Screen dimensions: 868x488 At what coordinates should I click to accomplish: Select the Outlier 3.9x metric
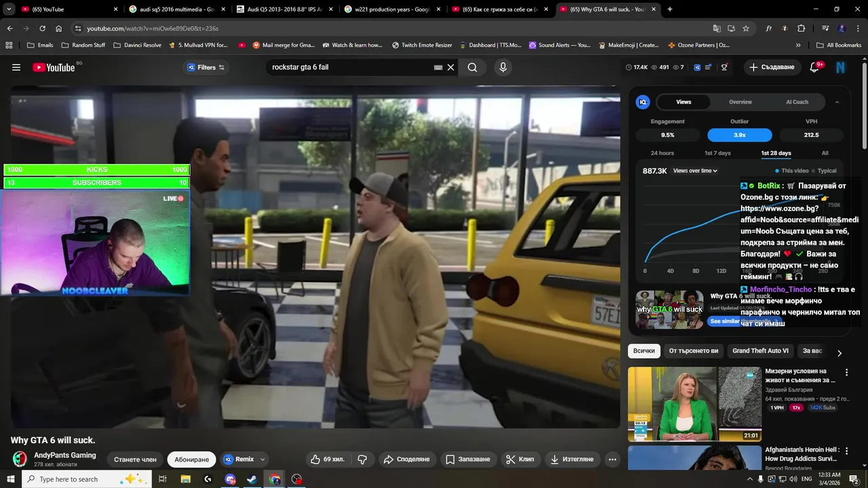(x=739, y=135)
